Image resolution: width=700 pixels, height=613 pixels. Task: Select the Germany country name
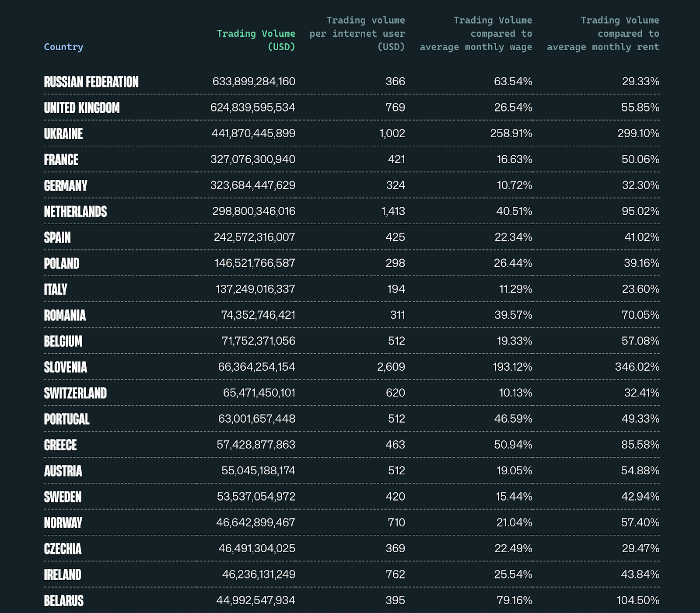[x=66, y=185]
